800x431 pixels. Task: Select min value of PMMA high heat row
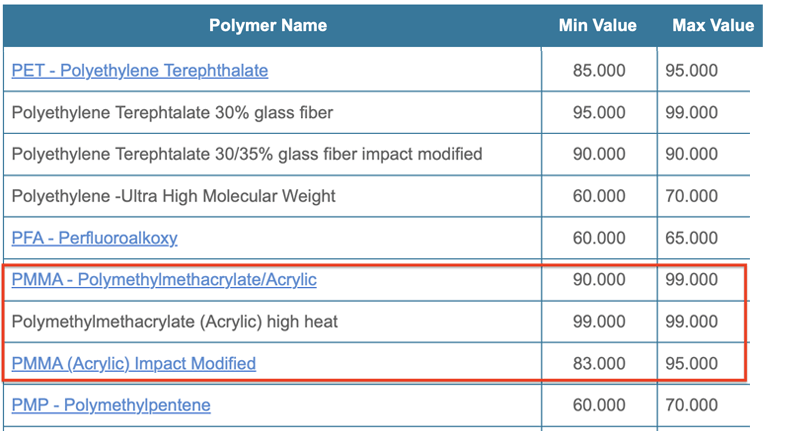pos(599,321)
